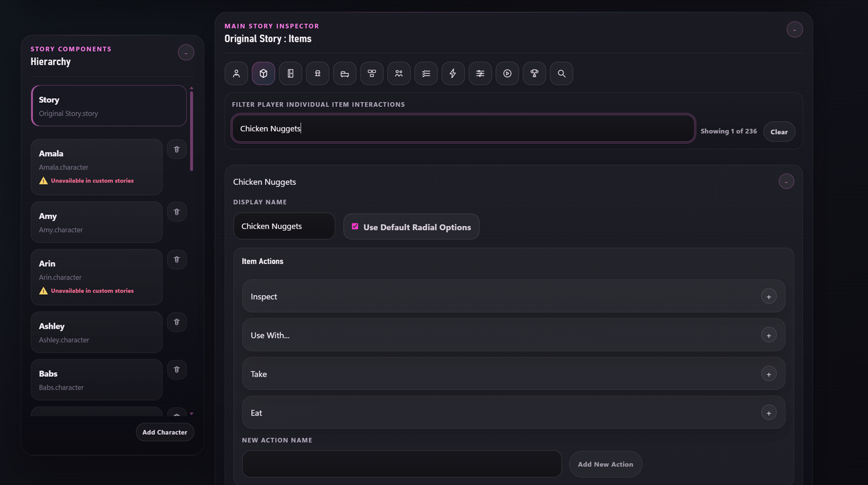Viewport: 868px width, 485px height.
Task: Click the Clear filter button
Action: point(779,131)
